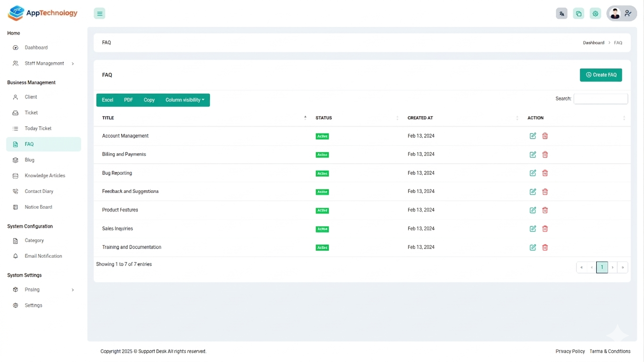The width and height of the screenshot is (644, 362).
Task: Export the table with Excel button
Action: (x=108, y=100)
